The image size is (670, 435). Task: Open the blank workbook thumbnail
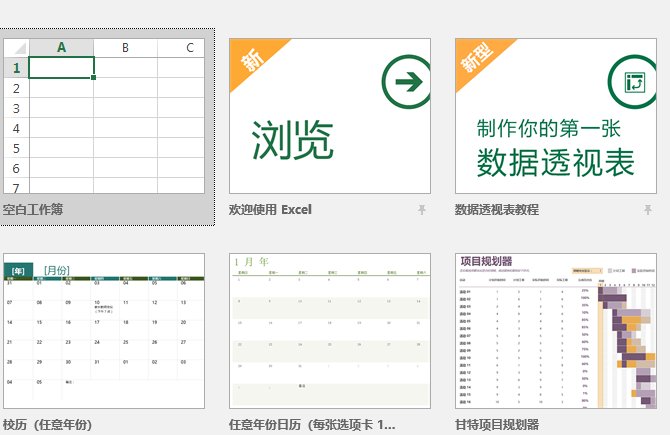click(x=104, y=116)
